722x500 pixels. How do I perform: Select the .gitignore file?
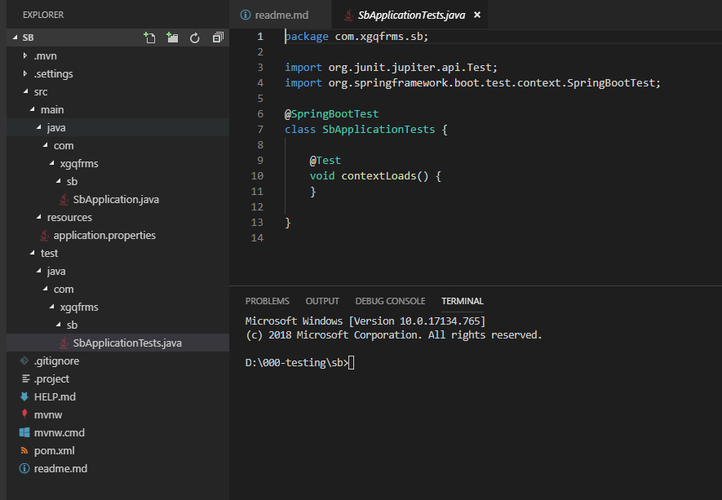56,361
